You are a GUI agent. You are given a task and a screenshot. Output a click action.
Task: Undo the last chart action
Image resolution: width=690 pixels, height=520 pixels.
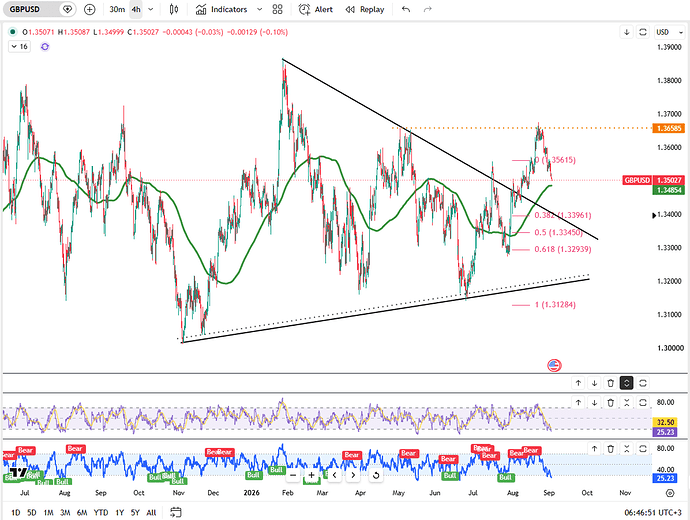(406, 9)
